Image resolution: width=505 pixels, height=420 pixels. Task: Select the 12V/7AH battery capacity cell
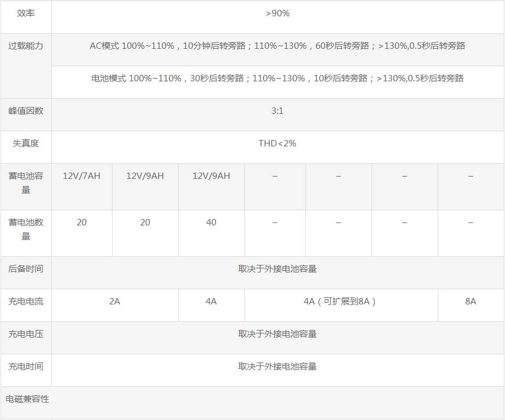81,175
